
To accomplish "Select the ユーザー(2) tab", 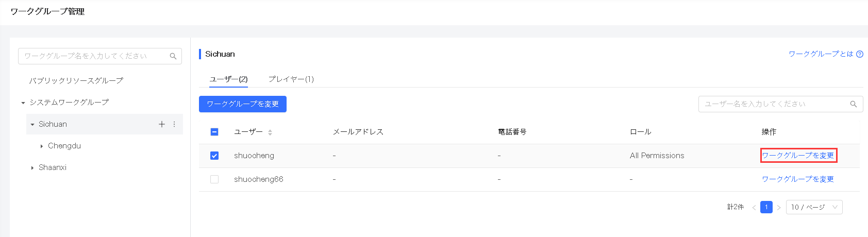I will click(x=228, y=79).
